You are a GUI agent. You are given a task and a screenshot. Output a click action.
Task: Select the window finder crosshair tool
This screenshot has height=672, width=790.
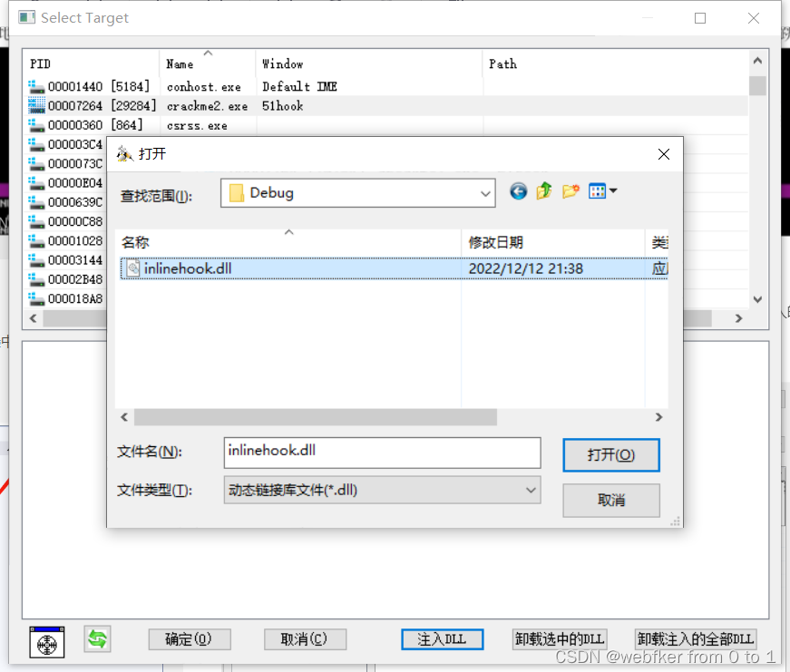pyautogui.click(x=45, y=642)
